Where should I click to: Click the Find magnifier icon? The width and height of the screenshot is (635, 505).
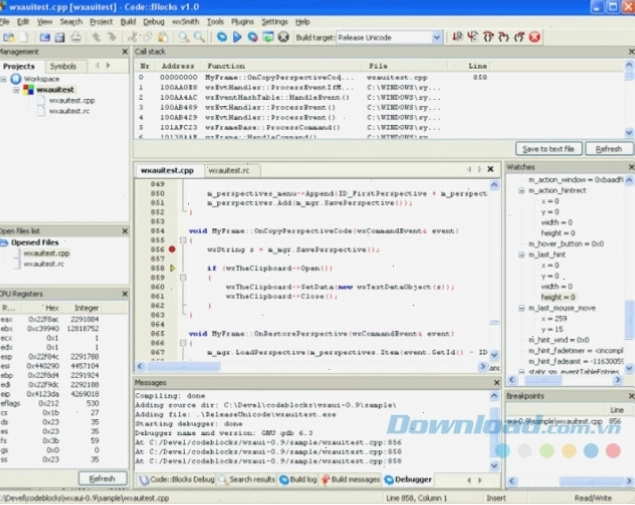(x=183, y=37)
